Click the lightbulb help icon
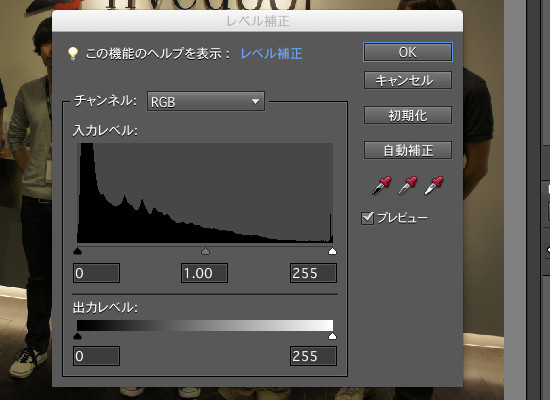 [73, 53]
